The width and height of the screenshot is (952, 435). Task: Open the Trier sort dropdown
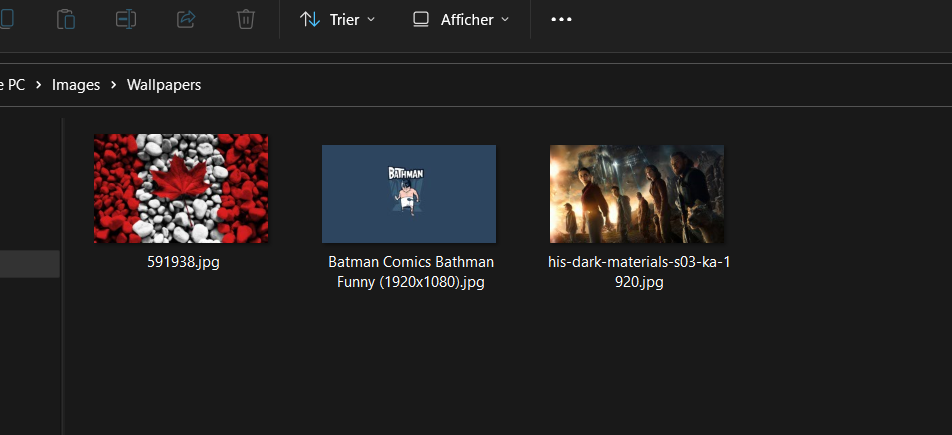(x=338, y=19)
